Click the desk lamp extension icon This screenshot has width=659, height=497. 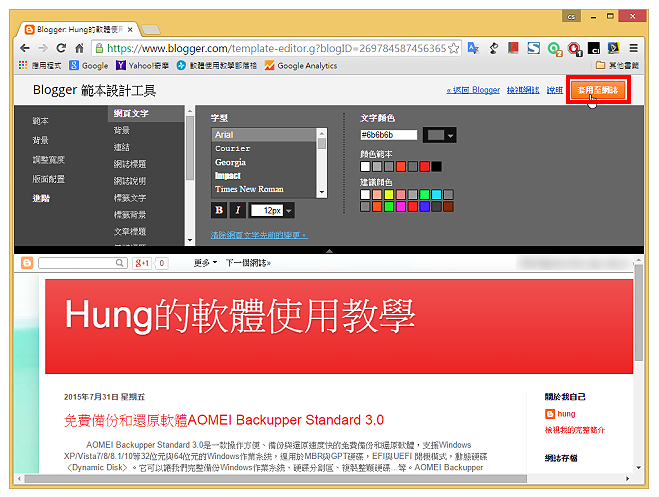pos(494,48)
